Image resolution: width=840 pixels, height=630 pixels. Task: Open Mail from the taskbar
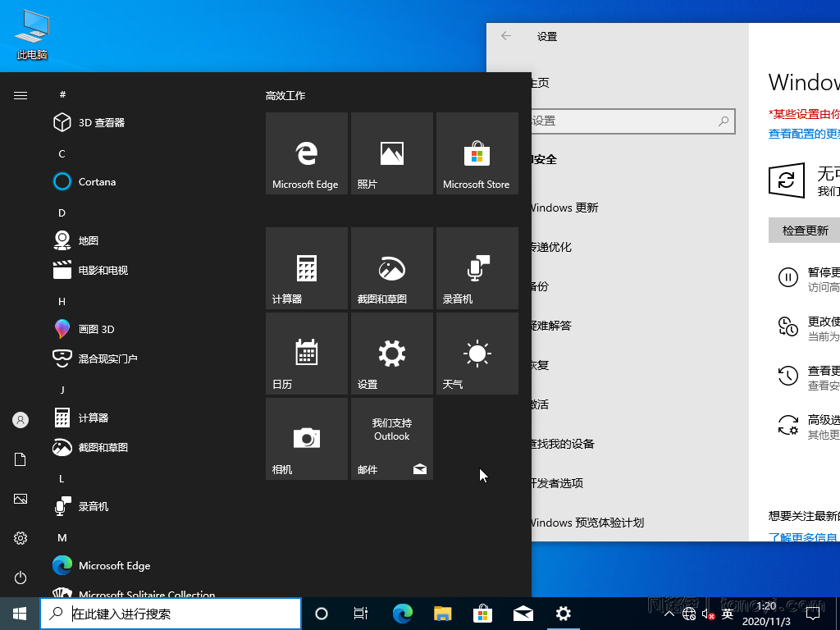(523, 614)
